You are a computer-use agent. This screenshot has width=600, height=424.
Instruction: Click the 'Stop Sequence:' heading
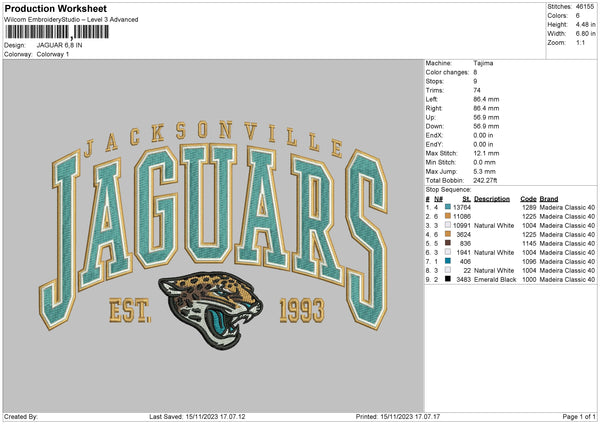448,190
